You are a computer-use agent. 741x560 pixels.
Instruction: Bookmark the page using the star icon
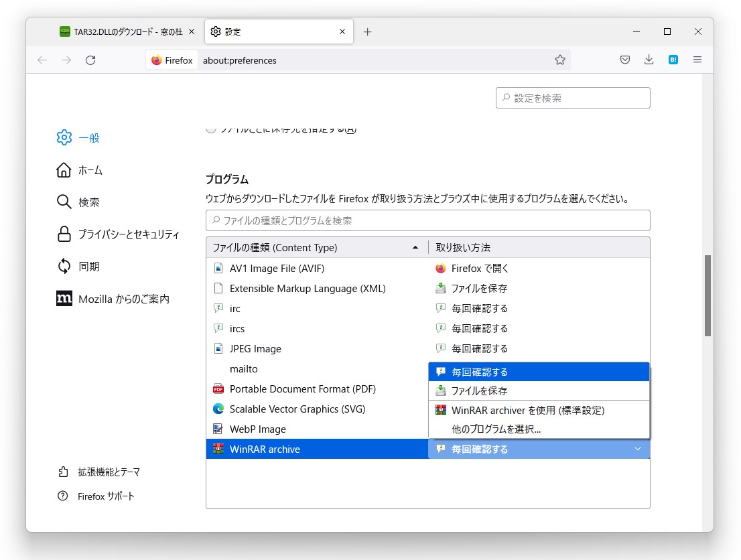point(560,60)
